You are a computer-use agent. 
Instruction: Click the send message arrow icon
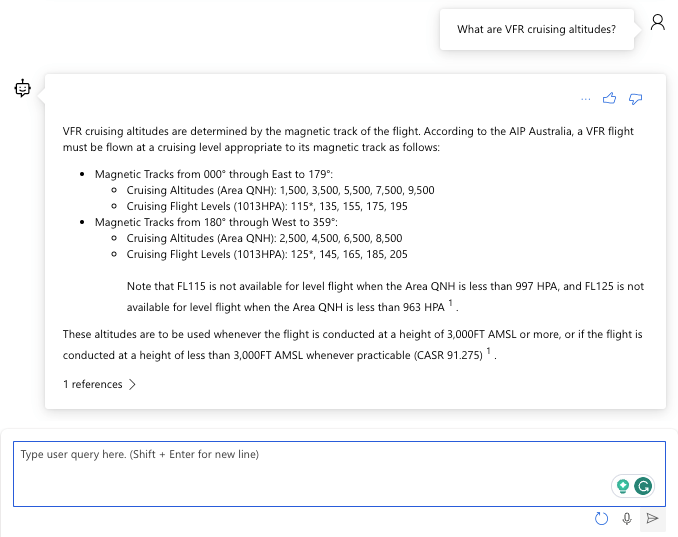(652, 518)
